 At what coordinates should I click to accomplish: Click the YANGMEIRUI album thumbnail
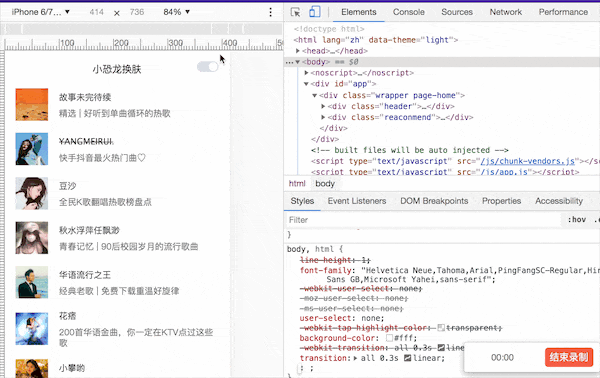32,149
